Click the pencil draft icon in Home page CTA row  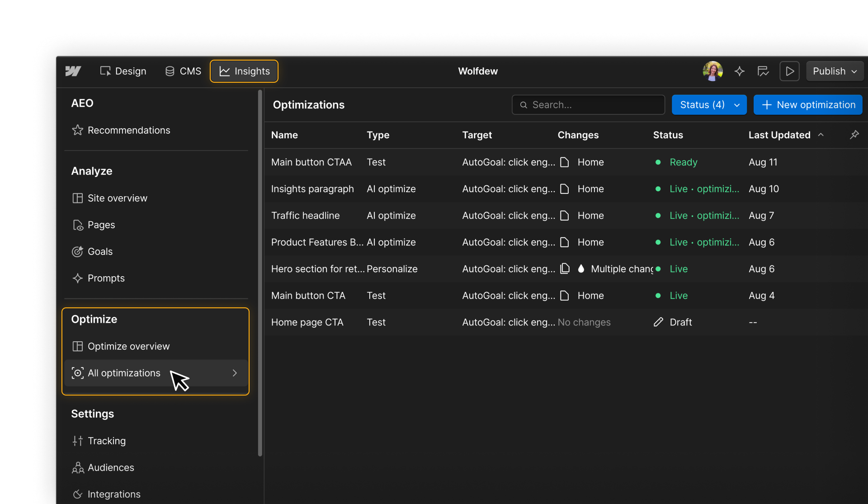[658, 322]
